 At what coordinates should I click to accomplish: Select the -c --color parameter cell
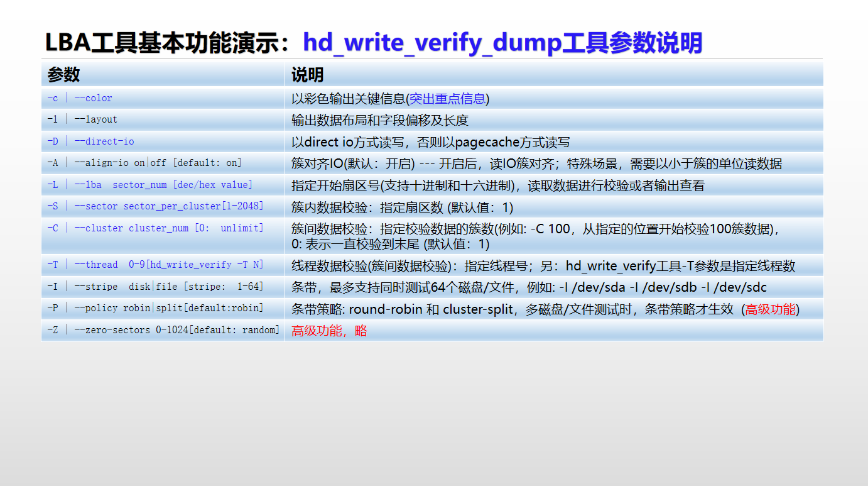click(x=75, y=98)
